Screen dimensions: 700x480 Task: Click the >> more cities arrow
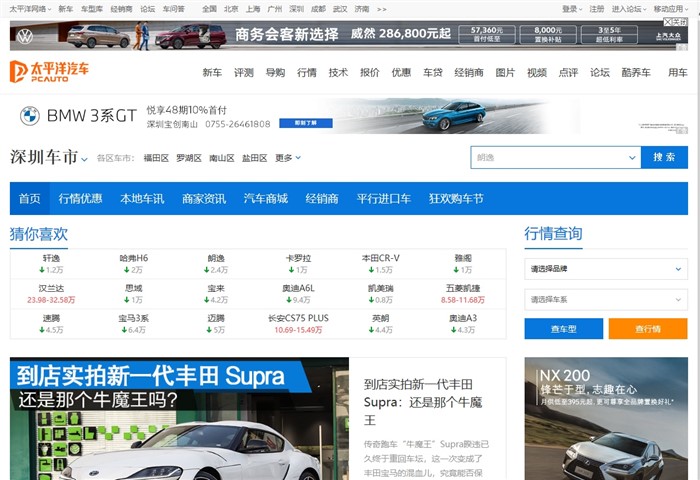coord(382,9)
